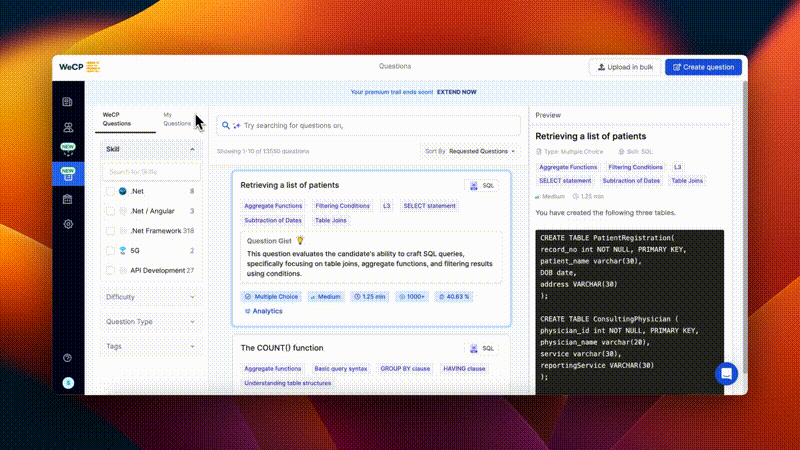Screen dimensions: 800x450
Task: Click Table Joins tag on patients card
Action: click(331, 220)
